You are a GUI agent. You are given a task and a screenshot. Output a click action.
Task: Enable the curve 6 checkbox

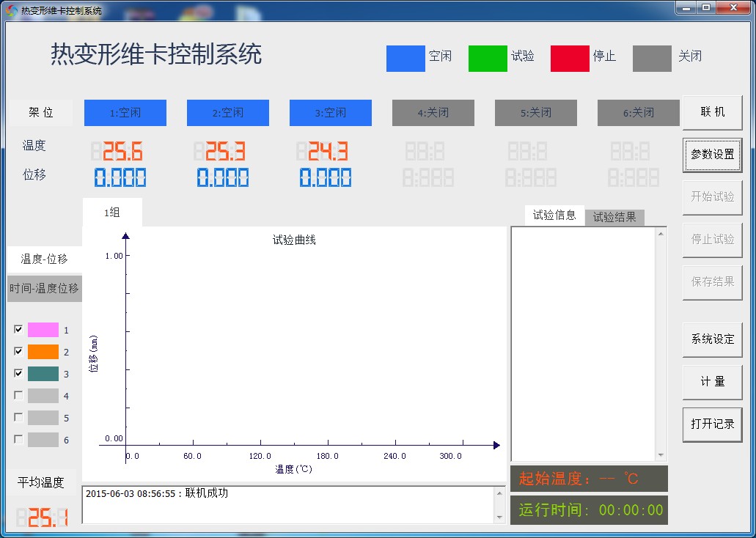(x=18, y=439)
